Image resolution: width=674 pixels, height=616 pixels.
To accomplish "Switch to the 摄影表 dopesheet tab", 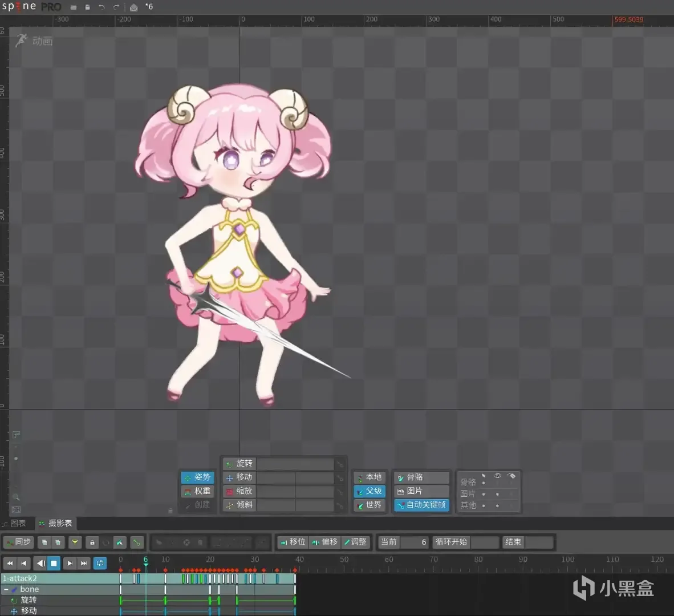I will tap(55, 523).
